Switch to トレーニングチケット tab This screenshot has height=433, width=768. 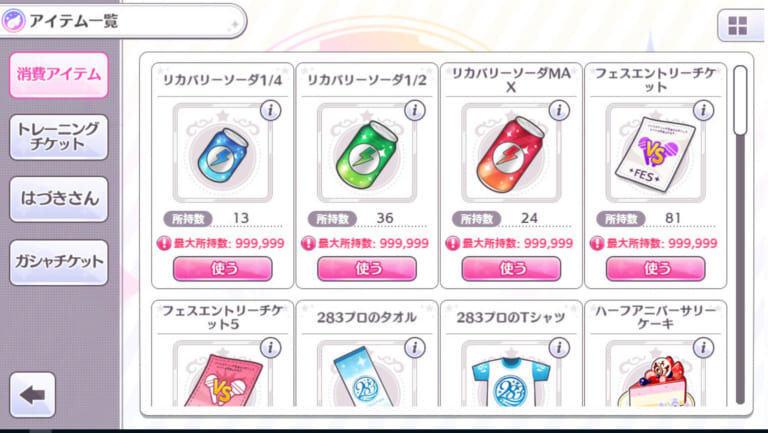(59, 137)
